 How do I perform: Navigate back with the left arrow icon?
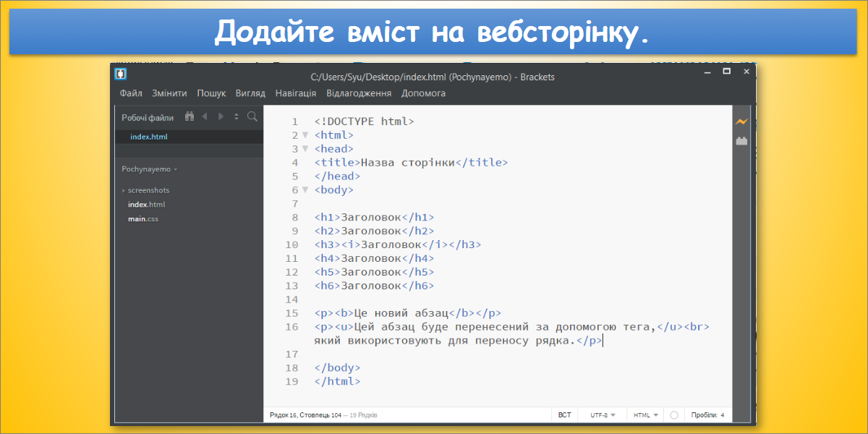pos(205,116)
